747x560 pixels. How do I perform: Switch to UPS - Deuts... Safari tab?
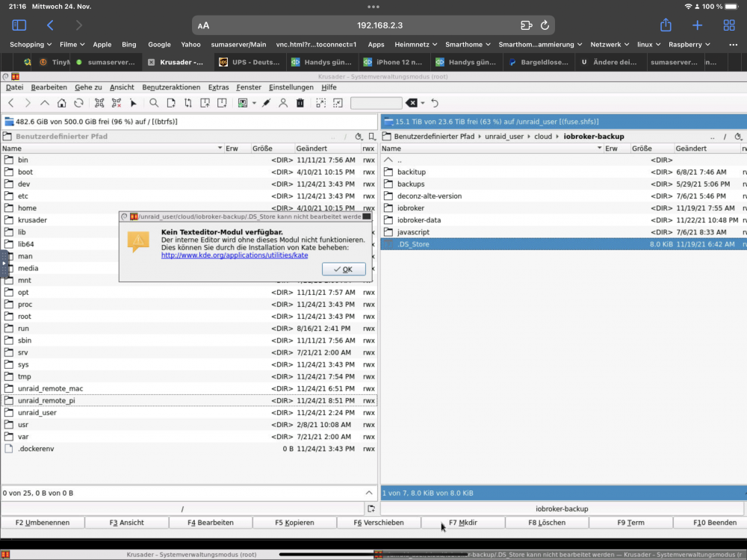coord(249,62)
